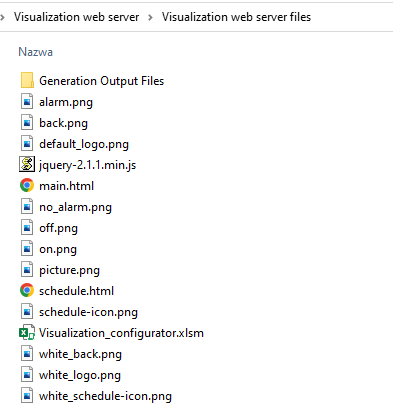Expand the chevron after Visualization web server
This screenshot has height=409, width=393.
click(150, 17)
